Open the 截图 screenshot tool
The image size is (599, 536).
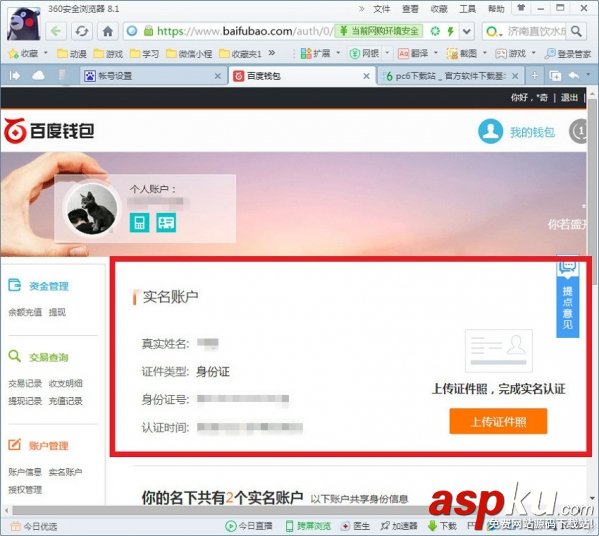point(462,53)
